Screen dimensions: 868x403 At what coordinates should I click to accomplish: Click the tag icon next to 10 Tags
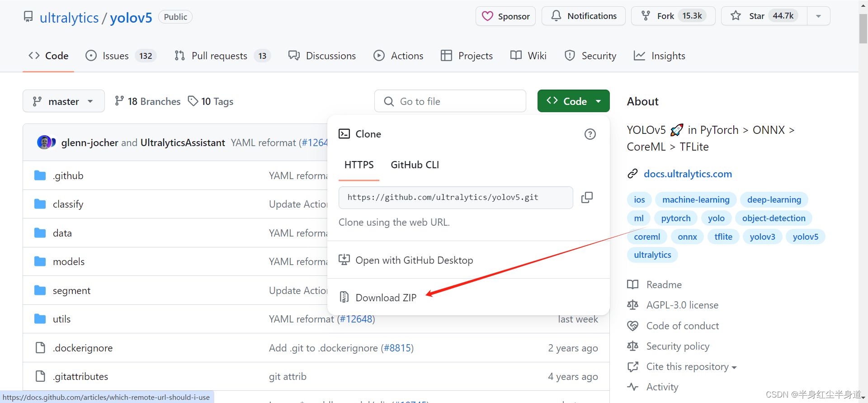[x=193, y=101]
